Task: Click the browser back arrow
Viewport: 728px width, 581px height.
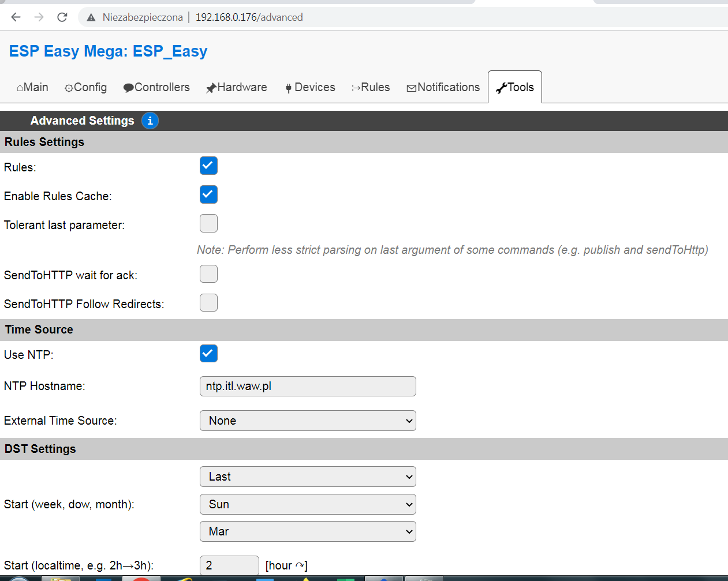Action: (16, 17)
